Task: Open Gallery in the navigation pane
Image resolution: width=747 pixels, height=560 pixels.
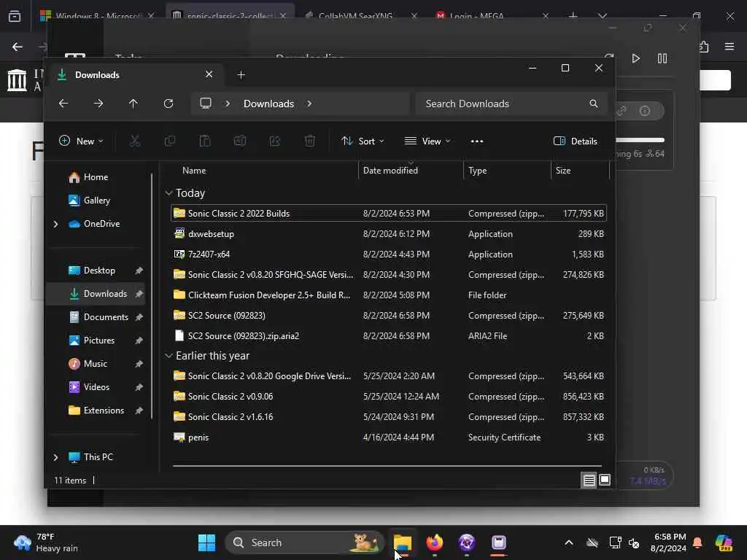Action: (x=96, y=201)
